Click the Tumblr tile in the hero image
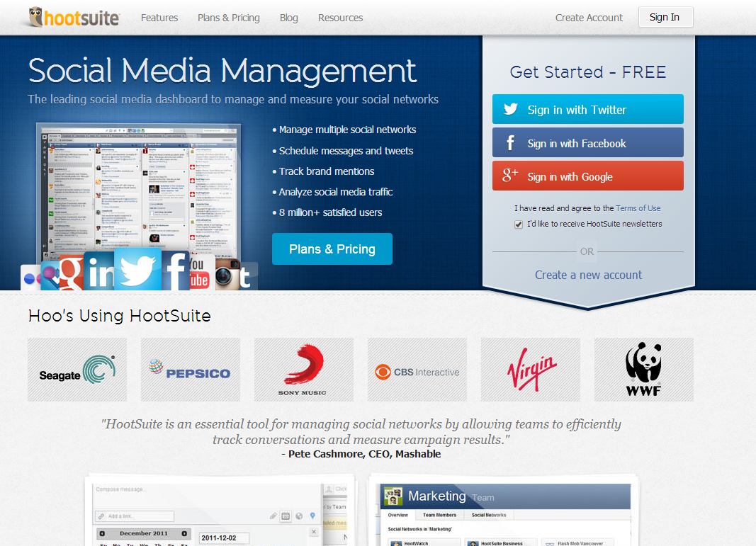756x546 pixels. point(248,276)
